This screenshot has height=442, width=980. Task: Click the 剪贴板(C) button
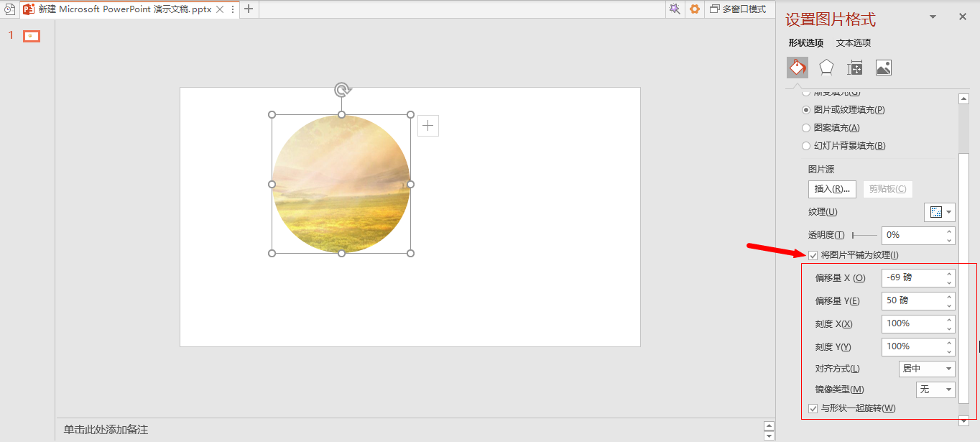pyautogui.click(x=887, y=189)
